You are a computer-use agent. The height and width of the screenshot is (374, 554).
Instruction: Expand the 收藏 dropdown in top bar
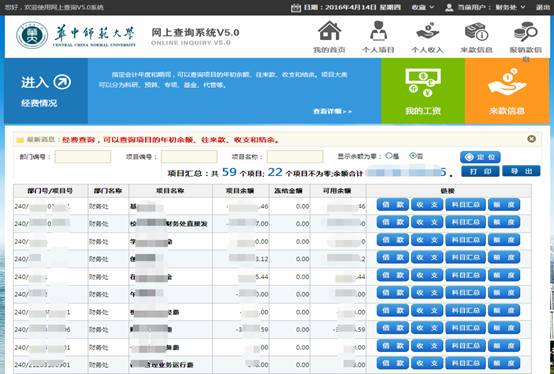(x=422, y=7)
